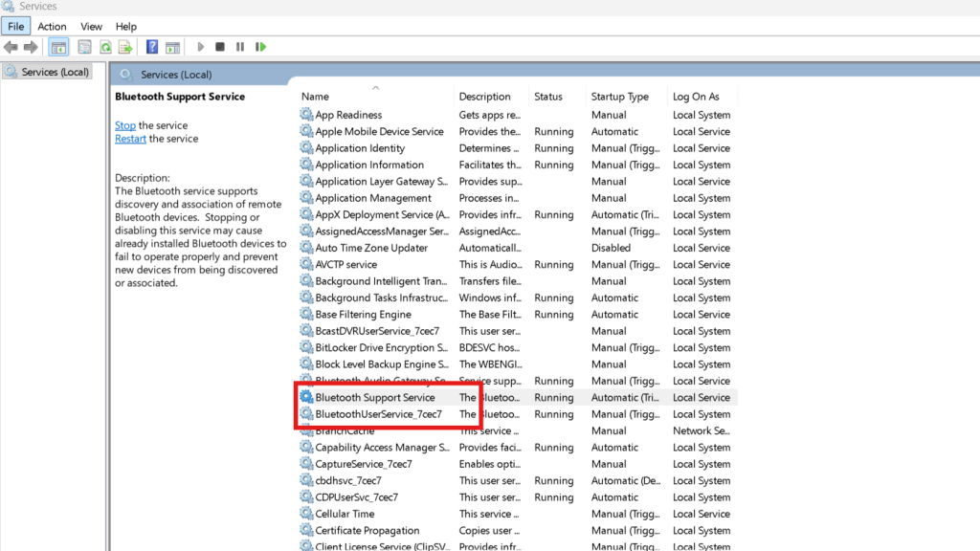Open the View menu

91,26
